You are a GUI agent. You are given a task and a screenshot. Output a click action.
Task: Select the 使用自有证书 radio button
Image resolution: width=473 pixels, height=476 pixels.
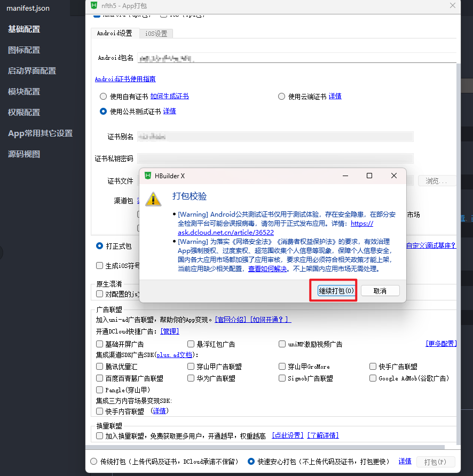tap(103, 97)
